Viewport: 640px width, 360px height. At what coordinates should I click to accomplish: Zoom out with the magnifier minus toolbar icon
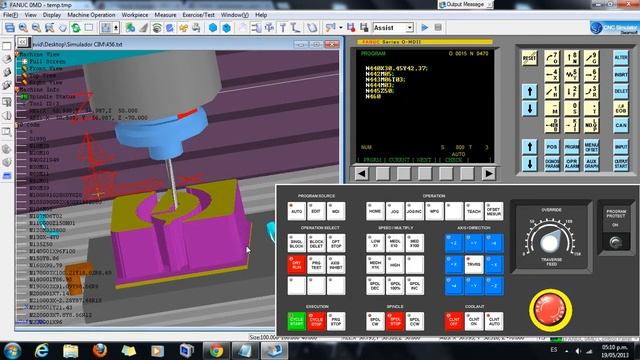coord(36,28)
